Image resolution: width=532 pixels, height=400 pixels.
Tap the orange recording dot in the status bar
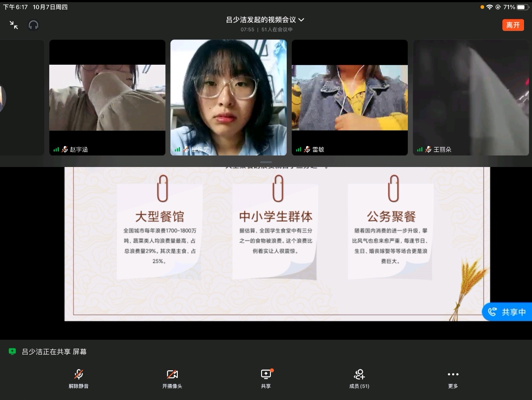point(482,7)
